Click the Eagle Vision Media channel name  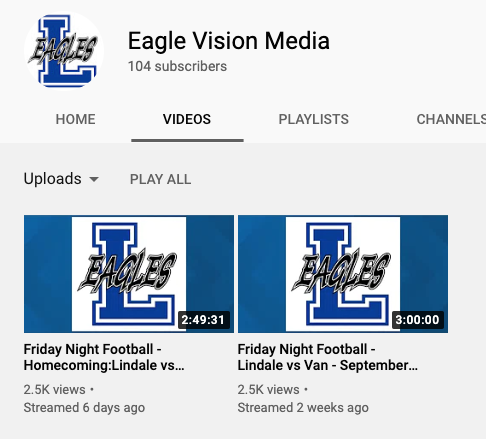point(229,41)
